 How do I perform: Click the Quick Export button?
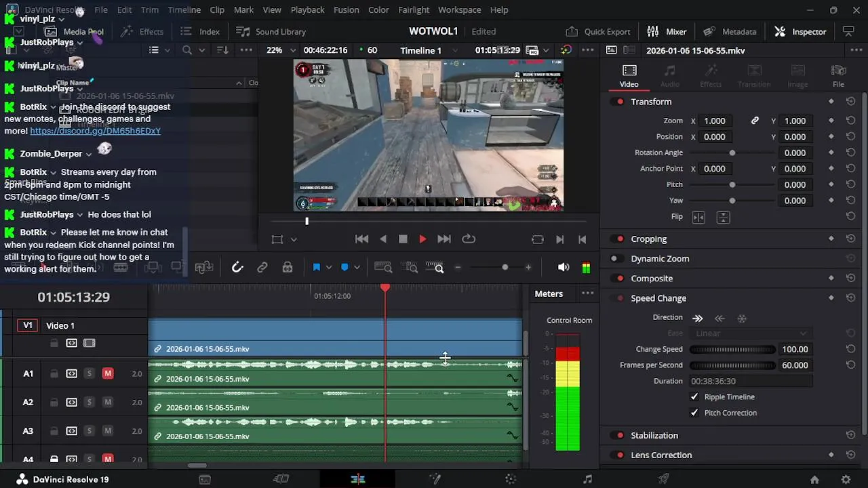tap(598, 31)
